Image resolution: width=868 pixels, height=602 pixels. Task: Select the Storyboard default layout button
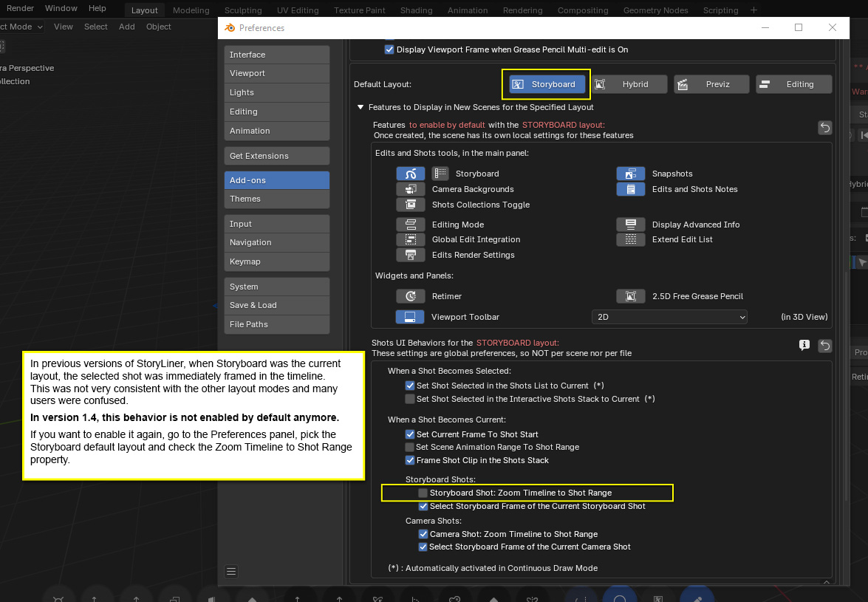pos(547,84)
